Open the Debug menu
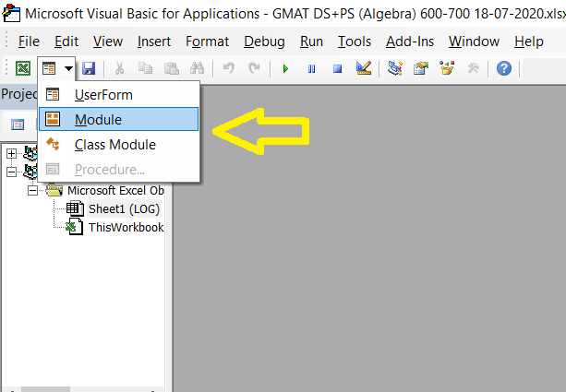566x392 pixels. [264, 42]
